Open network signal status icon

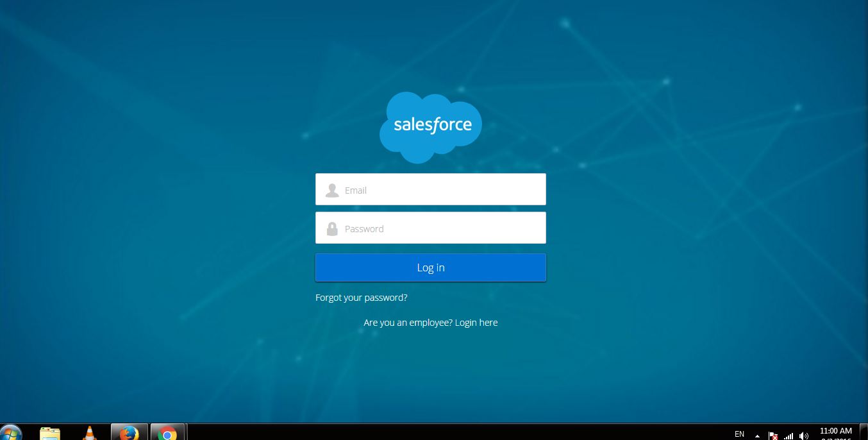(x=789, y=436)
